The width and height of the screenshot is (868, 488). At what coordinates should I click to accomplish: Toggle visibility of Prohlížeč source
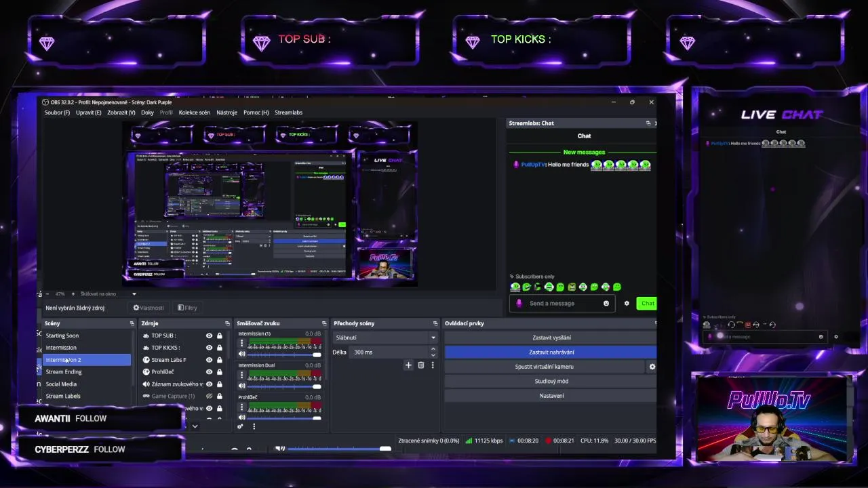209,372
